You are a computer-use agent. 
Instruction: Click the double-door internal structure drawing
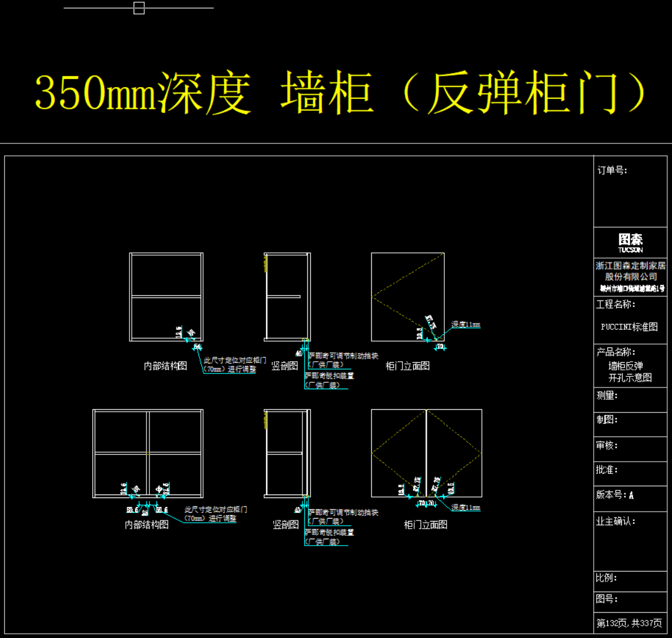coord(148,453)
